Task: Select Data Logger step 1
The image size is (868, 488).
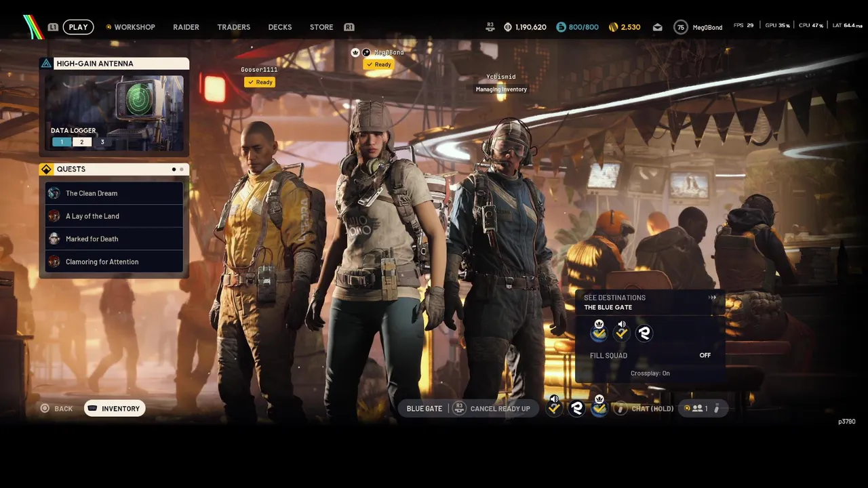Action: pos(62,142)
